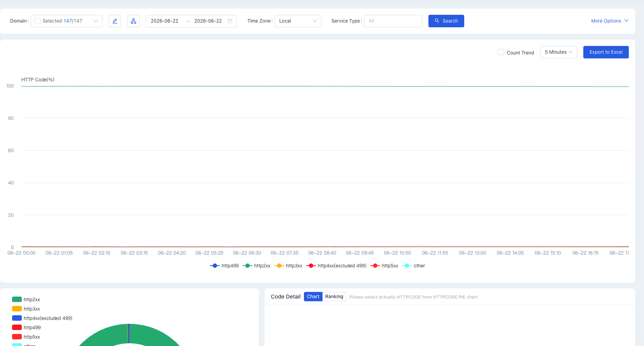Click the green http2xx pie legend swatch
This screenshot has width=644, height=346.
click(17, 299)
